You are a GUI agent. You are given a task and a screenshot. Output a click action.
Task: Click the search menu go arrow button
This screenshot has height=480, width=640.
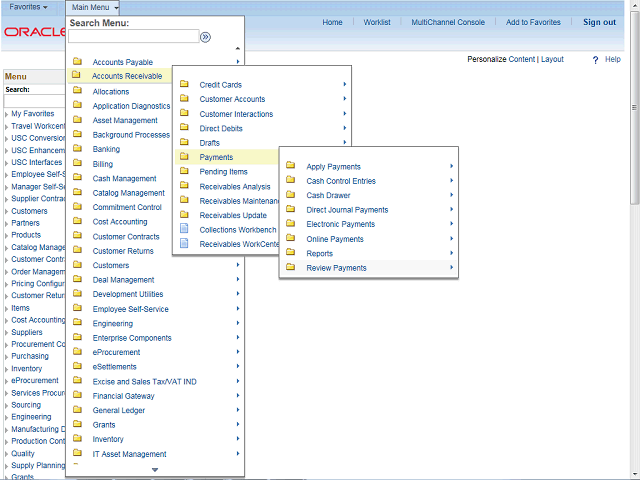tap(205, 37)
